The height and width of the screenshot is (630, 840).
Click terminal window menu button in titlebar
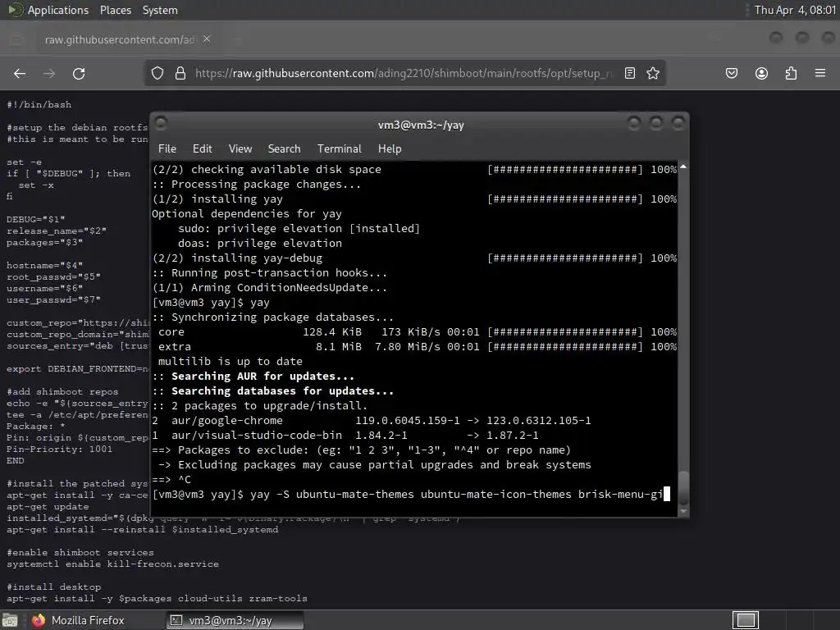162,123
